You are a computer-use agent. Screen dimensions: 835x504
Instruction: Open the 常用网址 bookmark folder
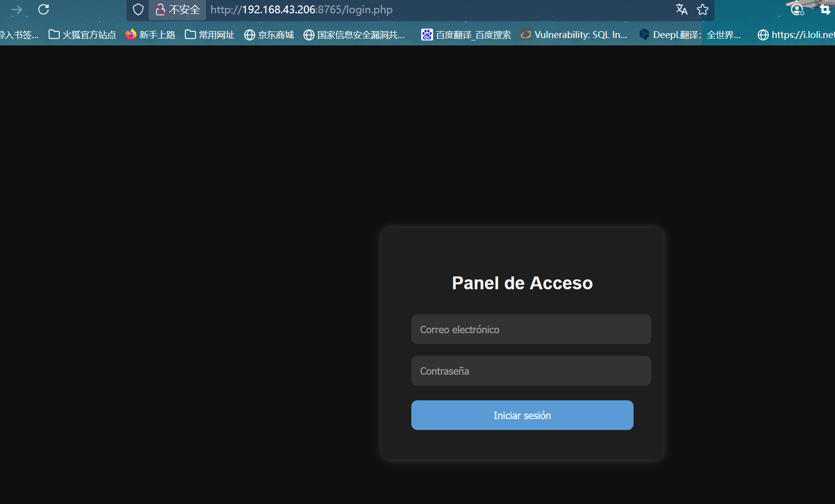point(210,35)
